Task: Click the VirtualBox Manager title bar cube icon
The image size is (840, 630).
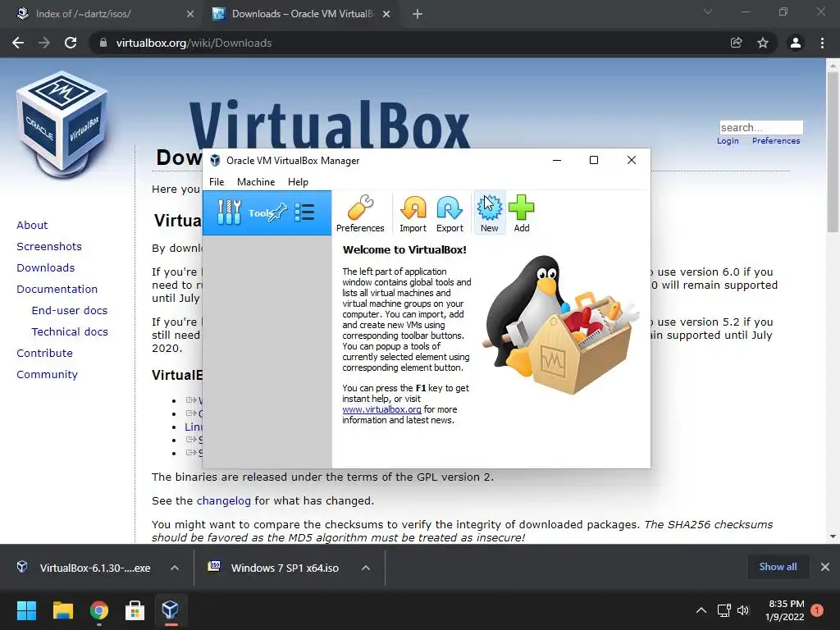Action: tap(215, 161)
